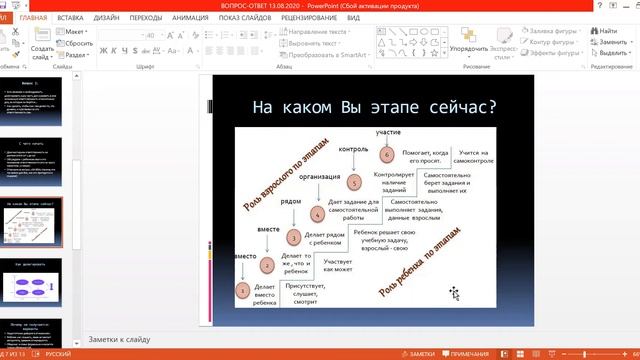Image resolution: width=640 pixels, height=360 pixels.
Task: Select the Как делегировать slide thumbnail
Action: 31,282
